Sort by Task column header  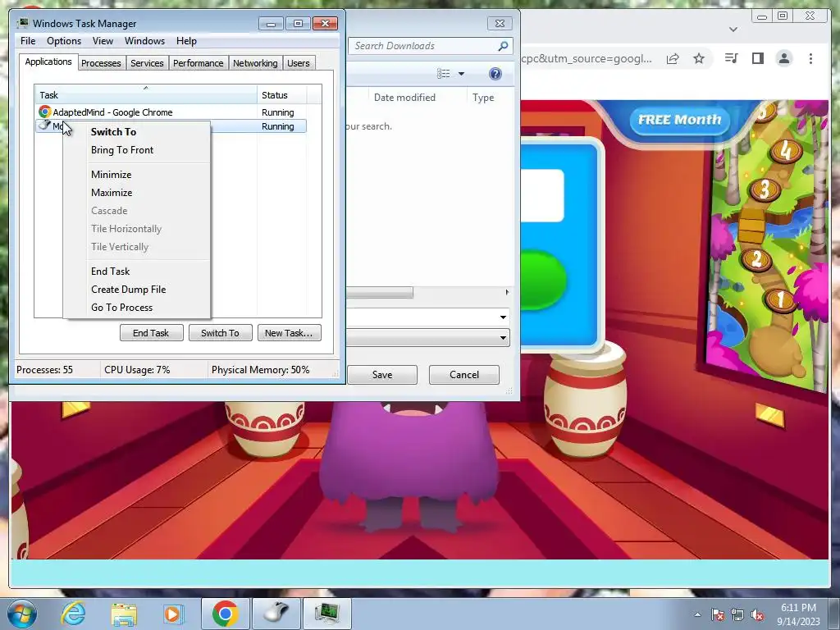(x=146, y=95)
